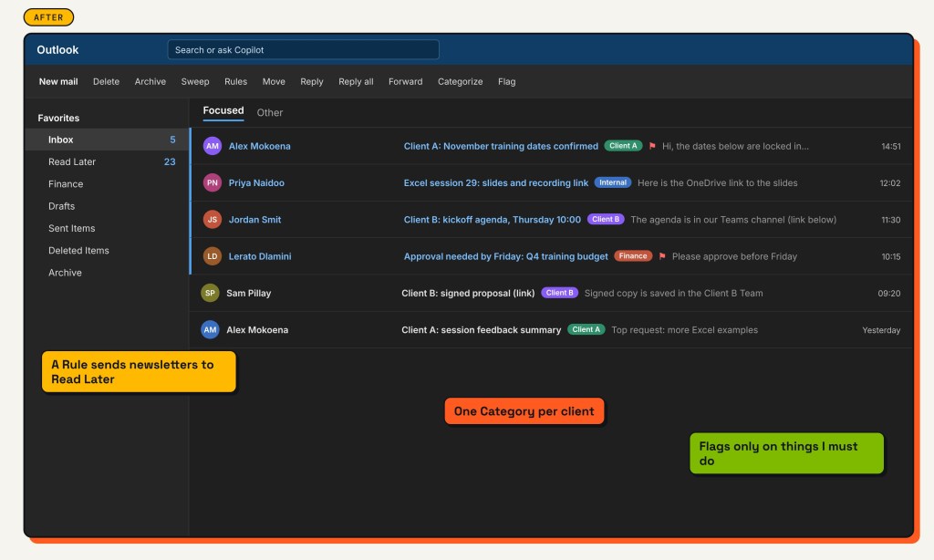Click the Client B tag on the signed proposal email
934x560 pixels.
pyautogui.click(x=559, y=293)
